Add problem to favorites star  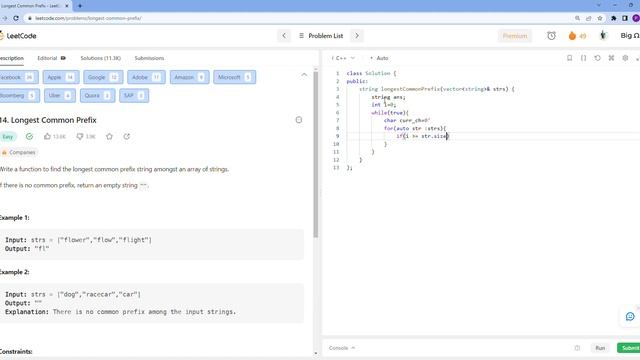point(109,136)
